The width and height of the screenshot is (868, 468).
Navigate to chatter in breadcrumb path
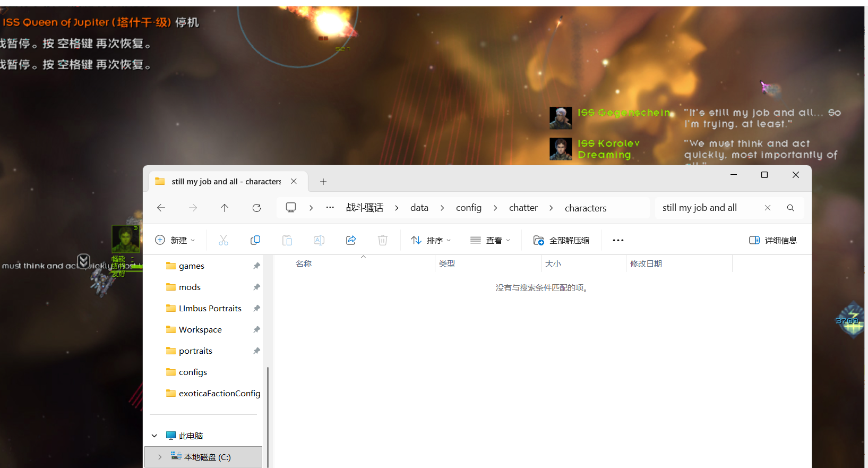coord(523,208)
